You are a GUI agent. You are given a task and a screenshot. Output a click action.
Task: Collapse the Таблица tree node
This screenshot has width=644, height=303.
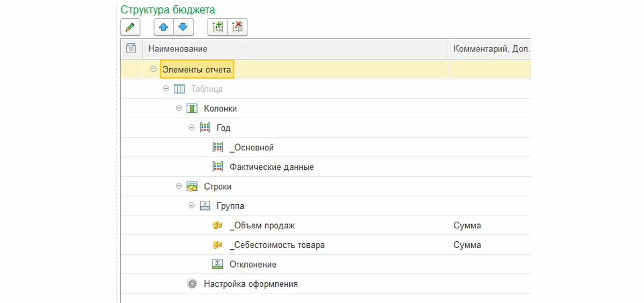click(166, 89)
